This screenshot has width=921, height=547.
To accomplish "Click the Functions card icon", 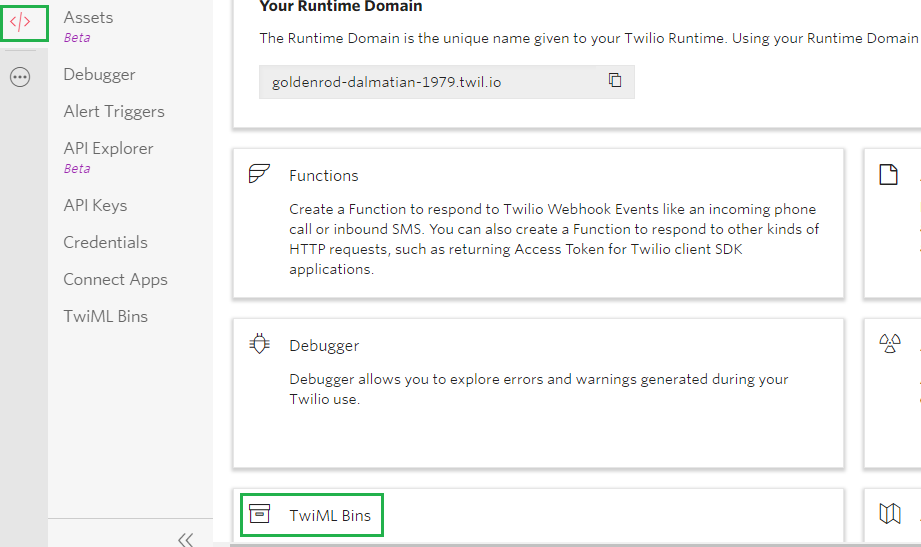I will (x=259, y=175).
